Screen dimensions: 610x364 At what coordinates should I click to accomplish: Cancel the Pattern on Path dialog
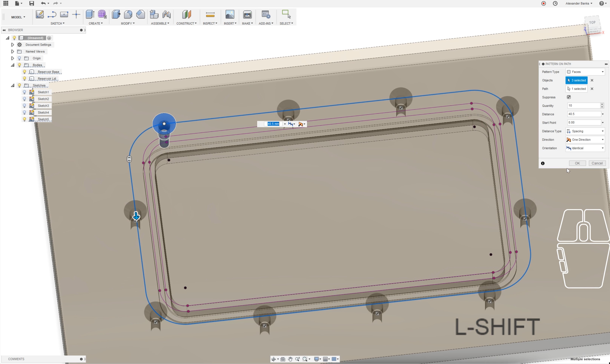click(x=597, y=163)
